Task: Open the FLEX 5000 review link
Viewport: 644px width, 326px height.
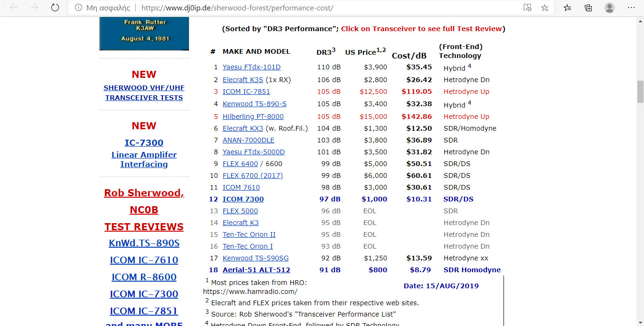Action: click(240, 211)
